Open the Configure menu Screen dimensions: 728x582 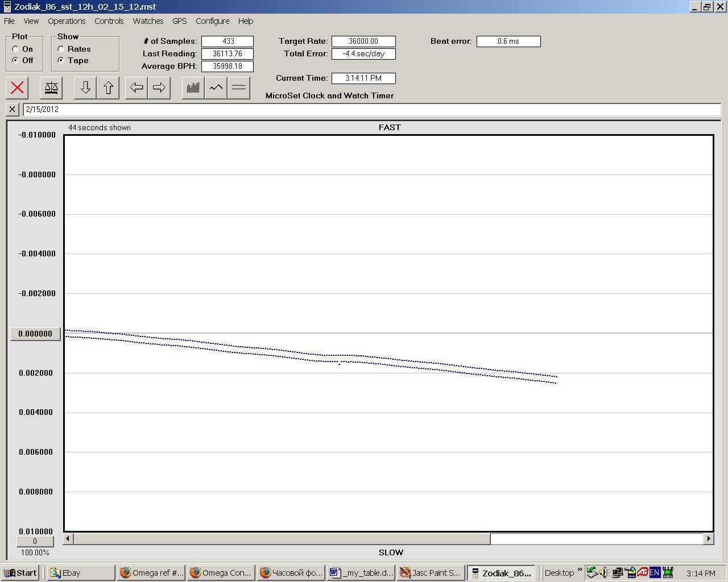pos(212,21)
